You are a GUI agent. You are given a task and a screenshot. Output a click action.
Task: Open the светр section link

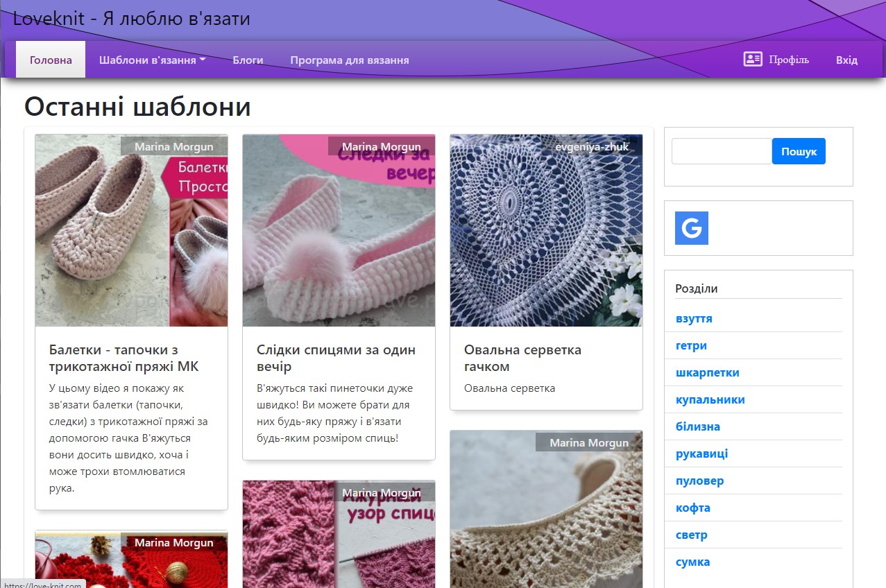692,535
